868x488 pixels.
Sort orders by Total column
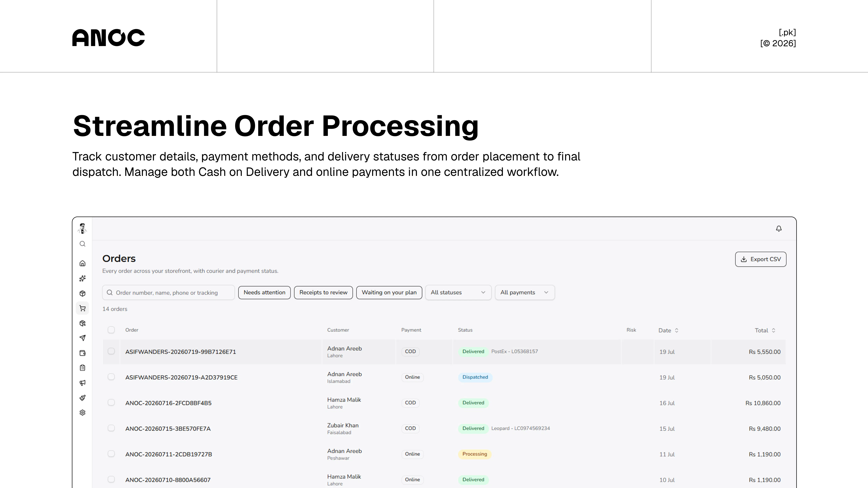click(x=765, y=330)
